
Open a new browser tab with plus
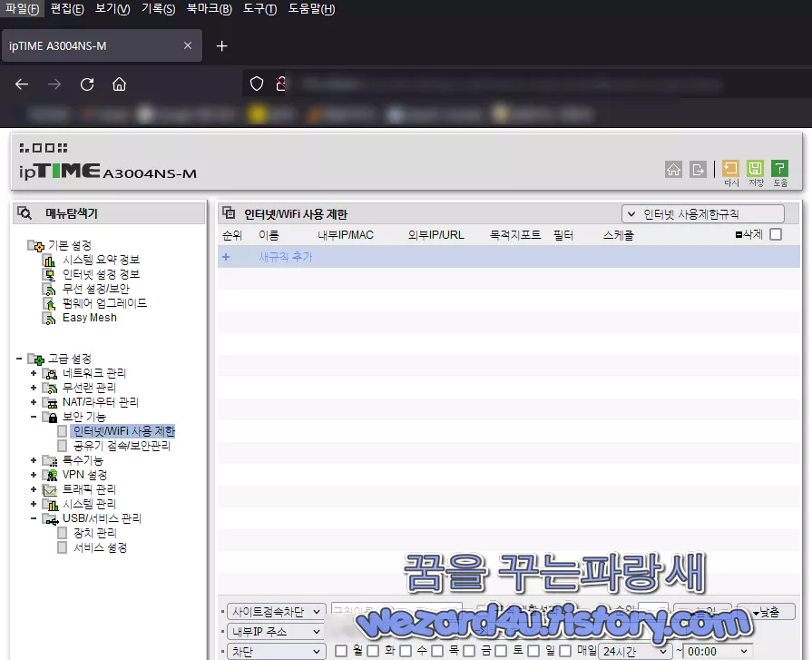221,46
